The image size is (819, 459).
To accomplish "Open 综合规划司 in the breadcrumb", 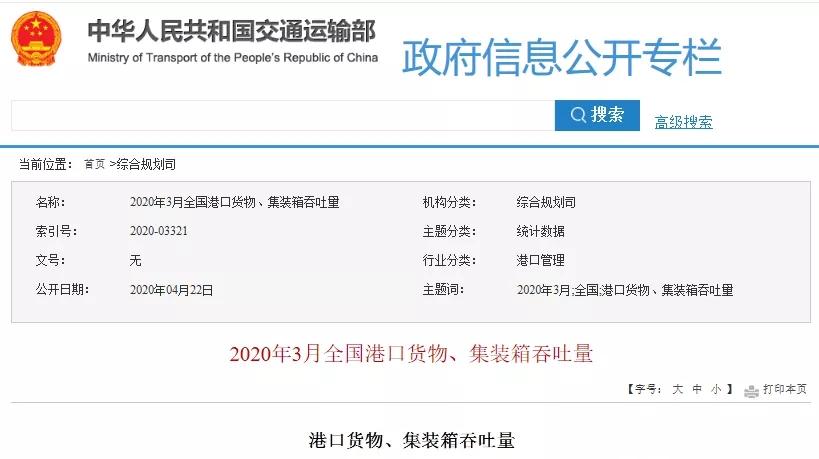I will coord(146,164).
